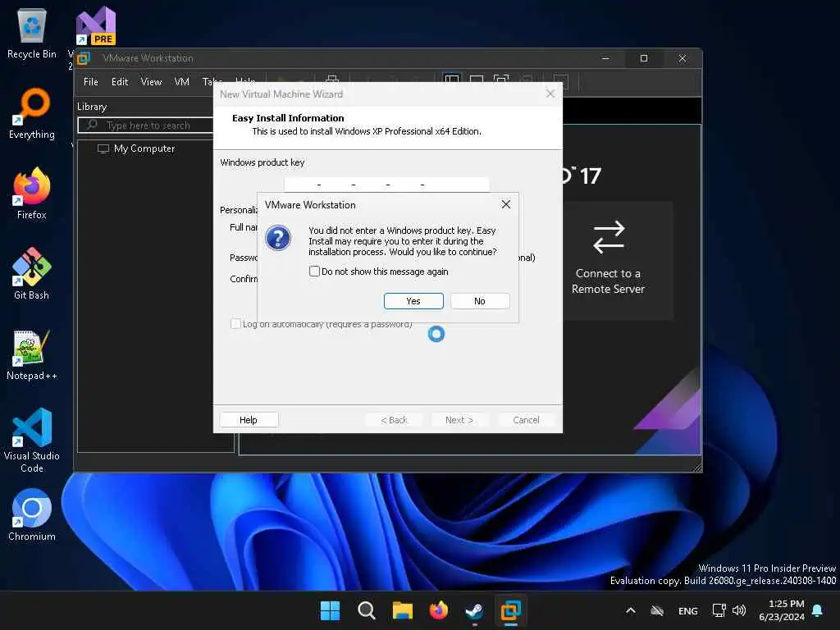Open Chromium desktop shortcut
Viewport: 840px width, 630px height.
point(32,514)
